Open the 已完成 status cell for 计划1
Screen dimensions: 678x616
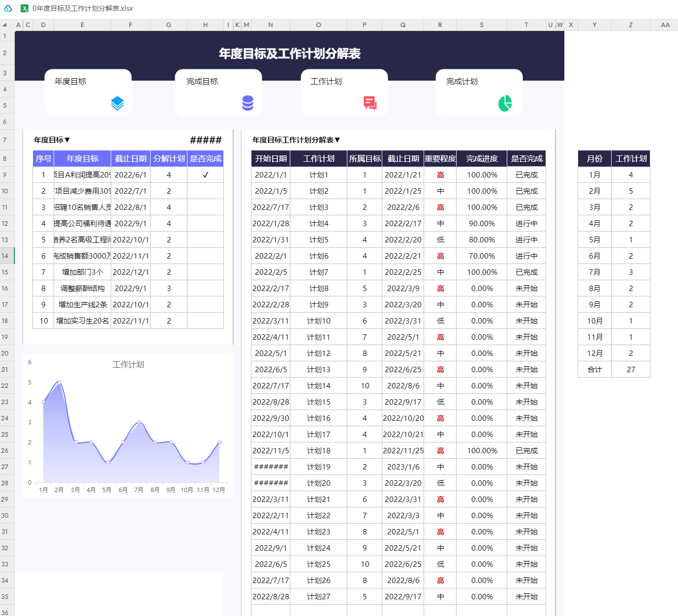(x=526, y=175)
